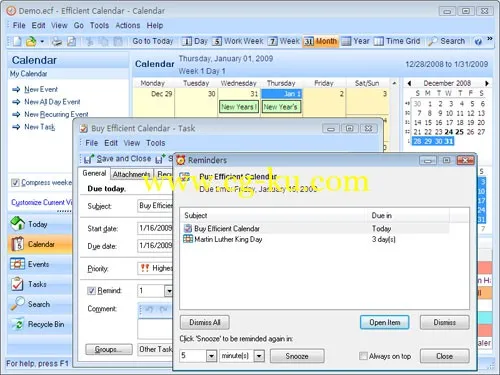
Task: Open the Edit menu in main window
Action: click(x=38, y=25)
